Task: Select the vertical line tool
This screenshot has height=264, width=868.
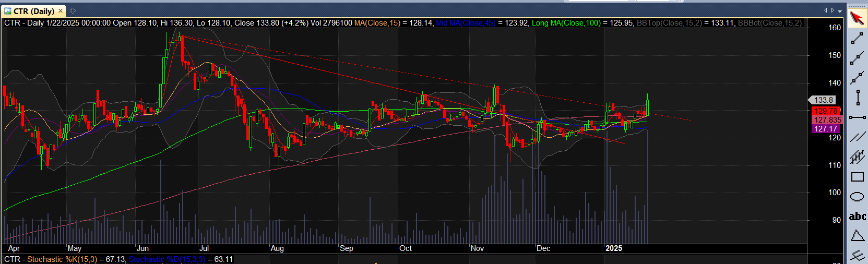Action: (857, 98)
